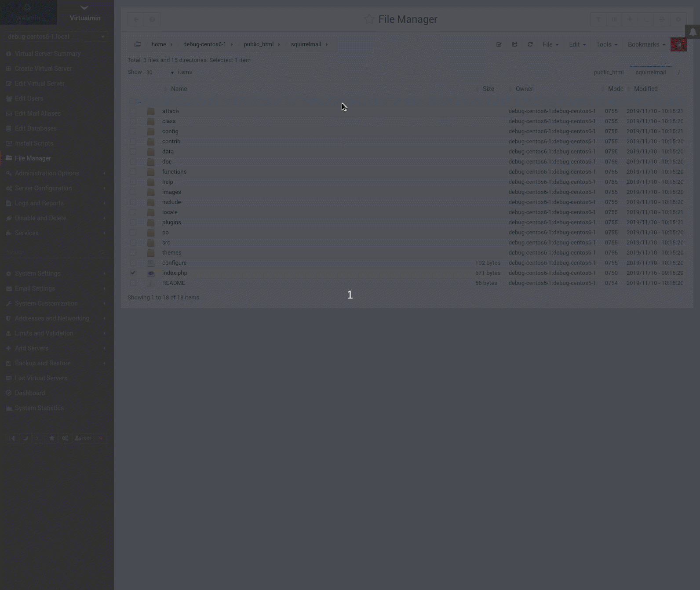The image size is (700, 590).
Task: Open the functions folder
Action: (x=174, y=172)
